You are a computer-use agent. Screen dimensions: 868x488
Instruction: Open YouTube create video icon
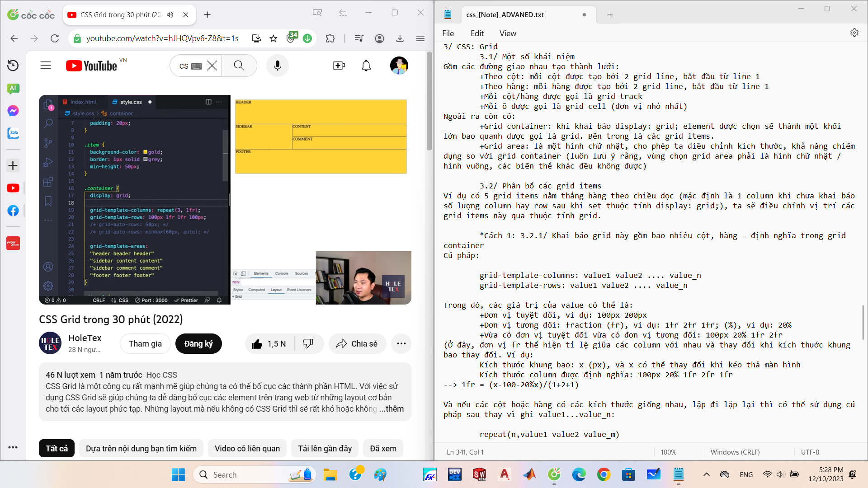tap(339, 66)
